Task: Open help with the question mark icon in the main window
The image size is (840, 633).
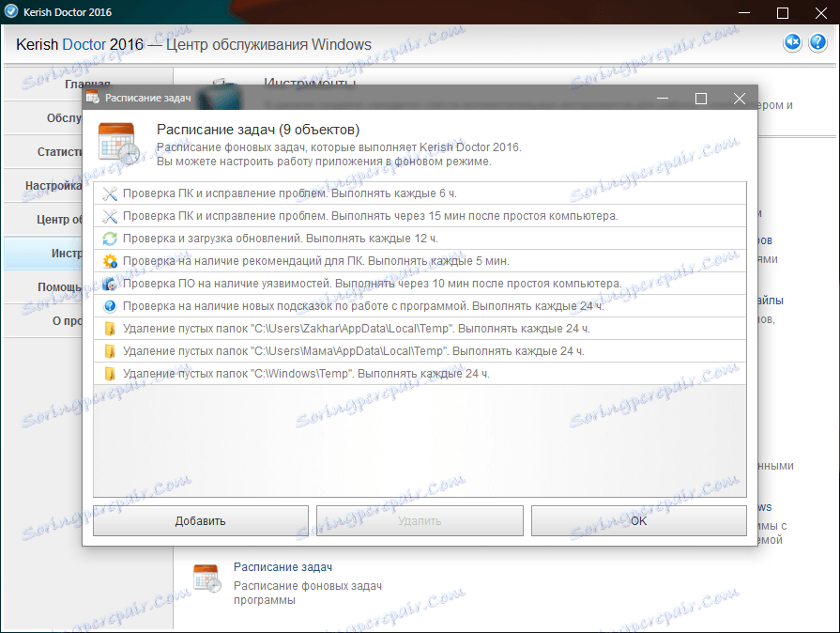Action: click(818, 42)
